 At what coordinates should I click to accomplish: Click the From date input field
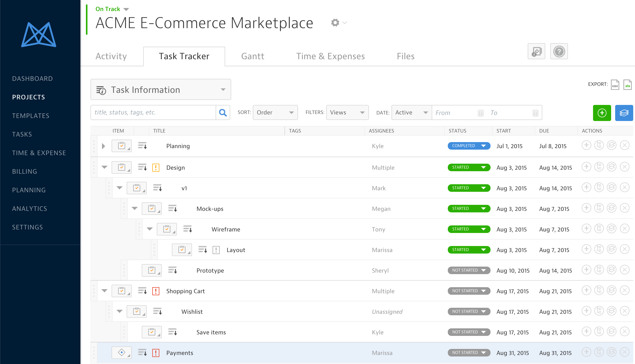455,113
